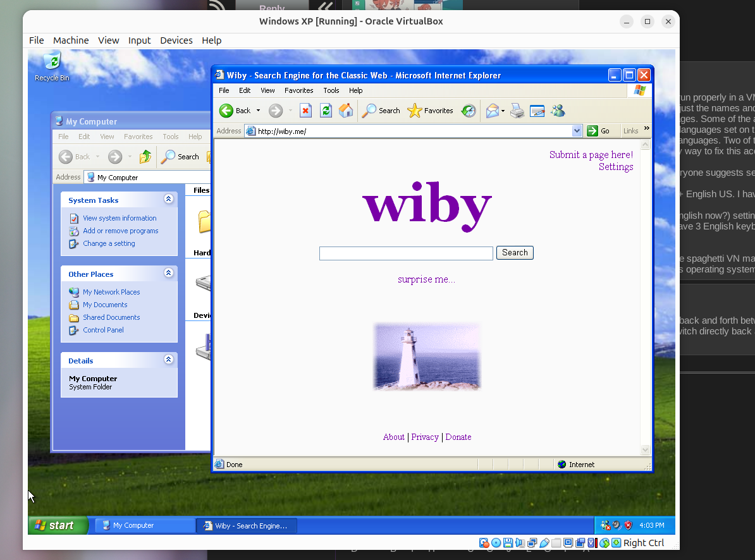This screenshot has height=560, width=755.
Task: Open the Mail toolbar icon
Action: pyautogui.click(x=493, y=111)
